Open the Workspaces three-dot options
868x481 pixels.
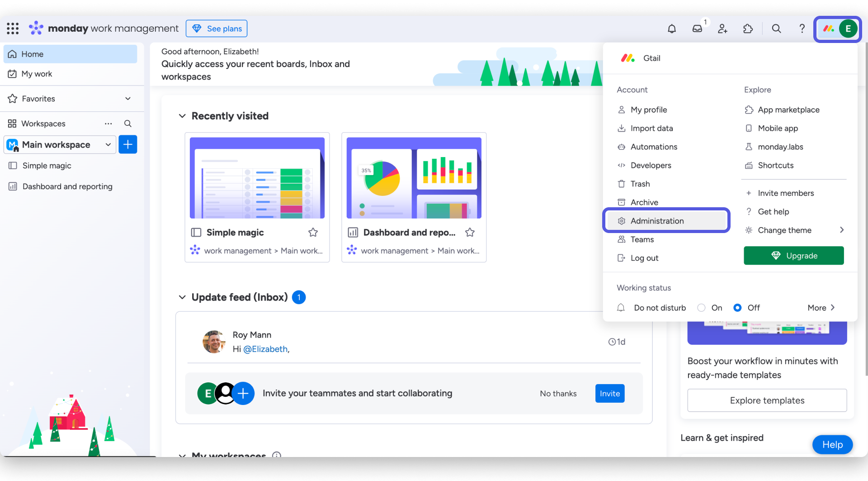[108, 124]
